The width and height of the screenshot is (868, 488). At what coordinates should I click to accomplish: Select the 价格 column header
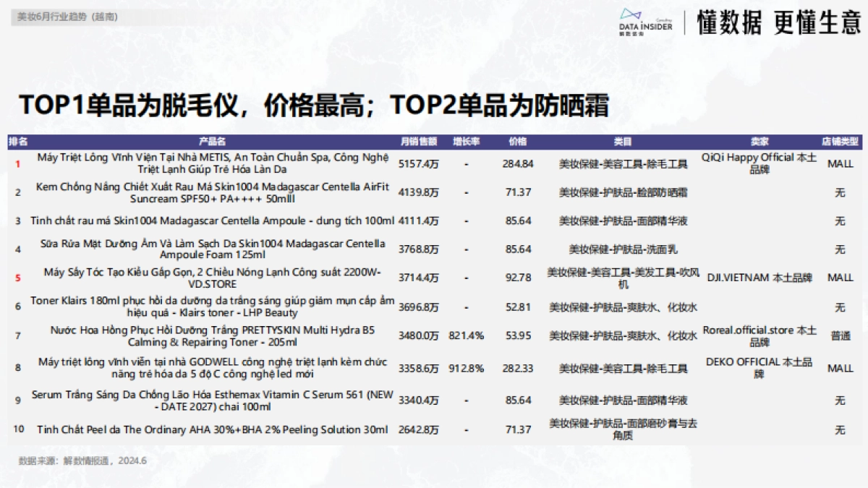pyautogui.click(x=518, y=142)
